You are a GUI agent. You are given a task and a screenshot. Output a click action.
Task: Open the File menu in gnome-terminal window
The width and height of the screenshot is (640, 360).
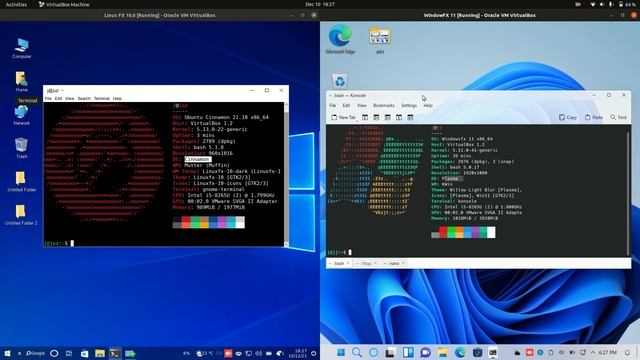click(x=48, y=98)
